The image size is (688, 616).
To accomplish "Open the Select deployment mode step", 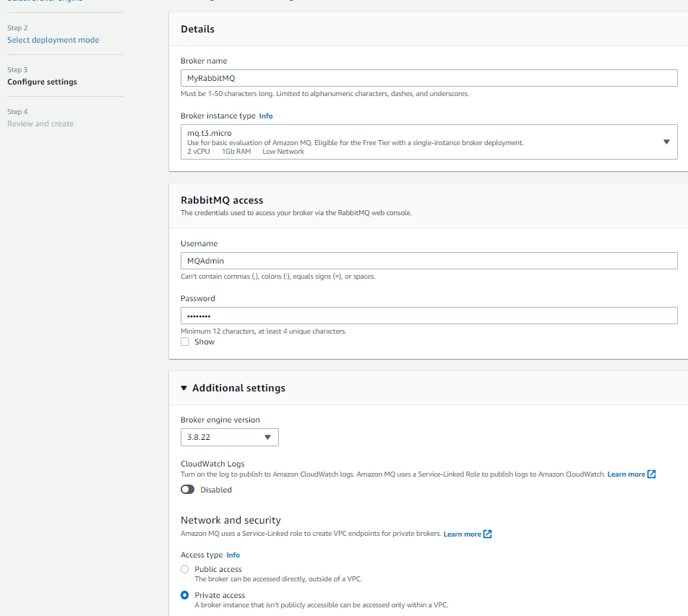I will point(53,40).
